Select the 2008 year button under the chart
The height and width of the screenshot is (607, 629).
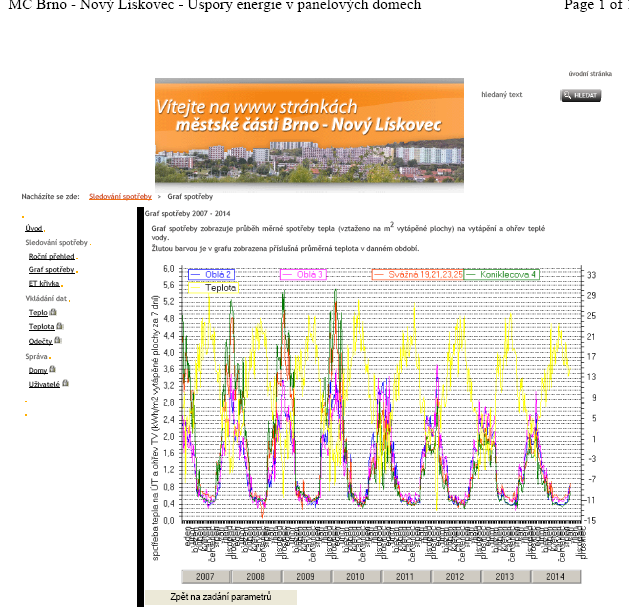point(256,577)
